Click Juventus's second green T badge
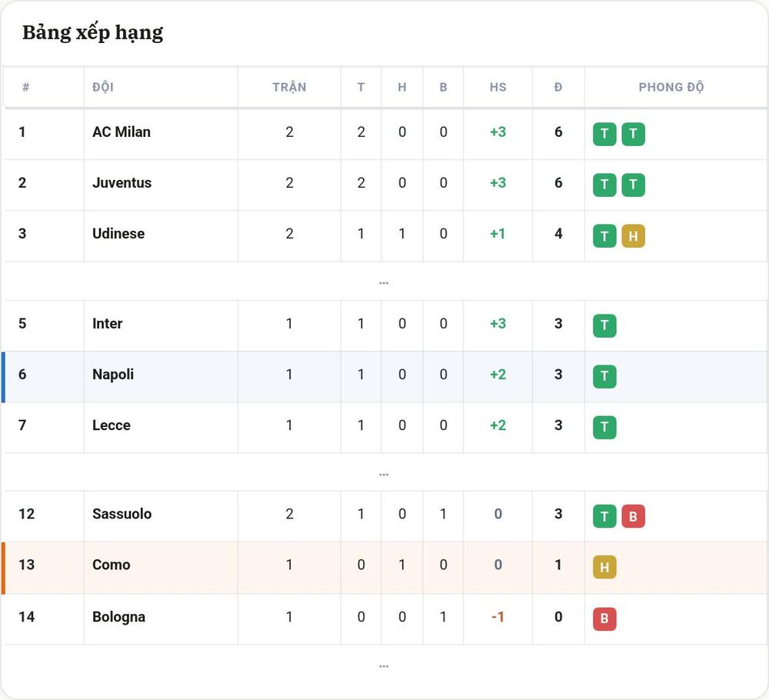 pyautogui.click(x=633, y=185)
